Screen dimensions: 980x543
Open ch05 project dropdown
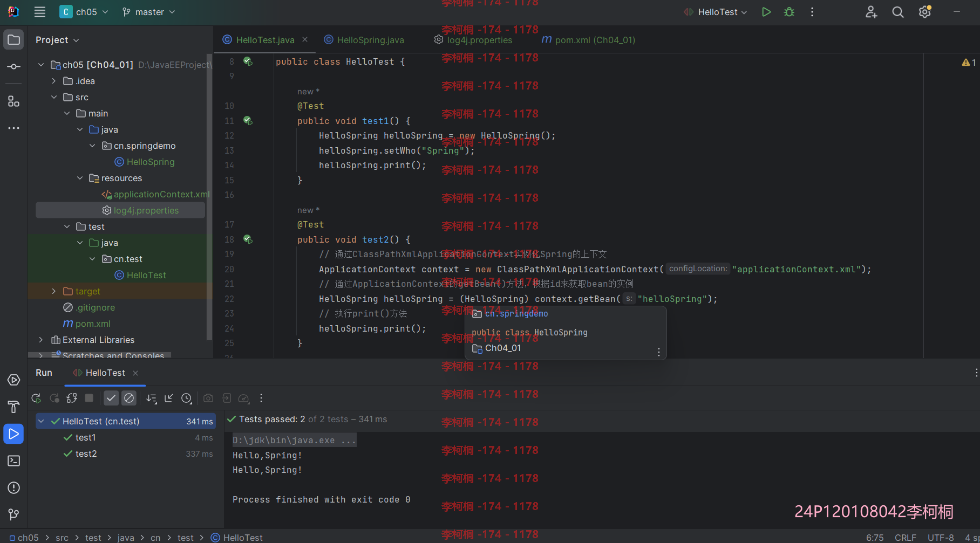pos(84,12)
